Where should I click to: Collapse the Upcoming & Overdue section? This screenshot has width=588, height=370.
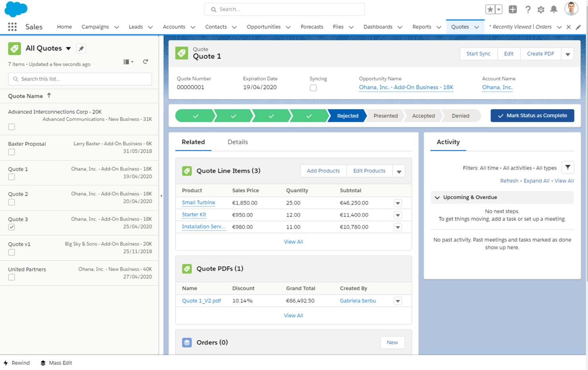(x=437, y=197)
